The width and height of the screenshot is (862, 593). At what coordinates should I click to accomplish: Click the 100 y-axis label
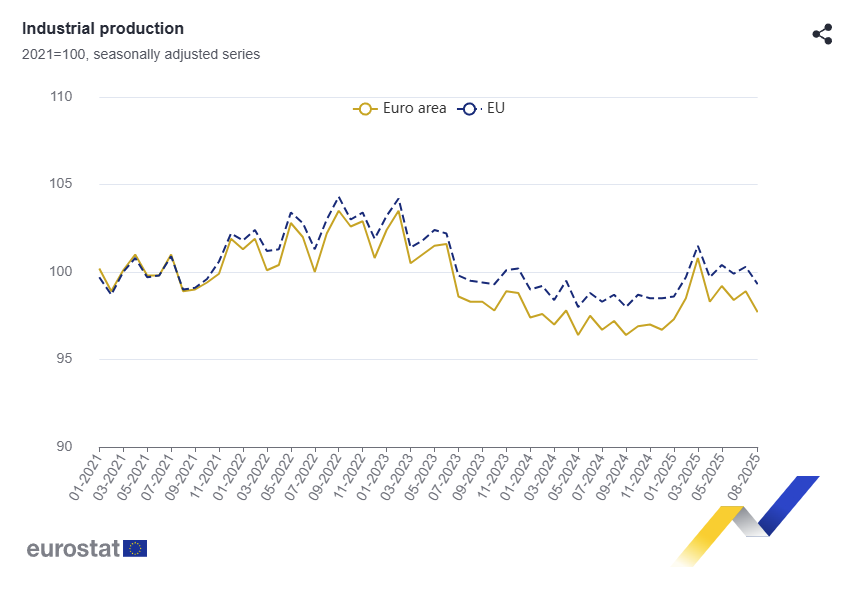60,272
